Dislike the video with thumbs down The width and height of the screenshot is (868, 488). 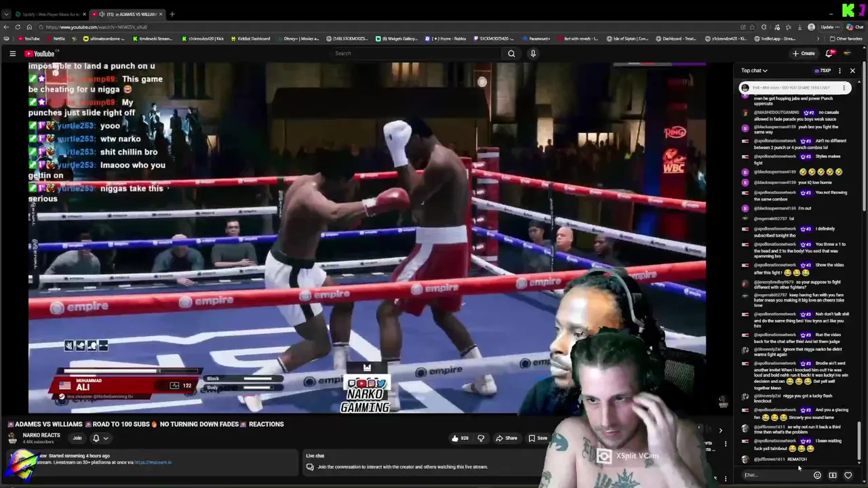[481, 439]
